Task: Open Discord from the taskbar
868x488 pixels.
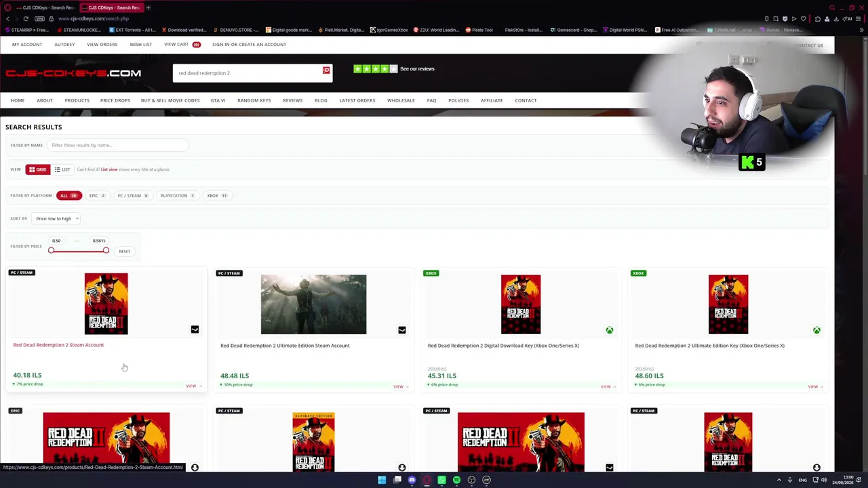Action: click(x=412, y=480)
